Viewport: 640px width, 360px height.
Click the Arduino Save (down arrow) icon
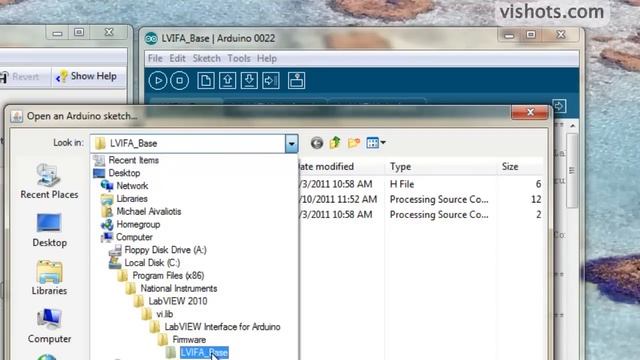249,80
